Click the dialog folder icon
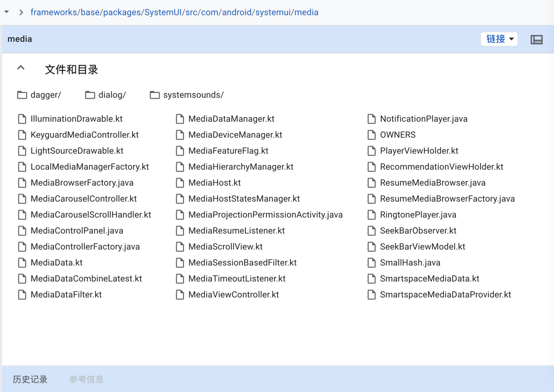The width and height of the screenshot is (554, 392). tap(90, 95)
